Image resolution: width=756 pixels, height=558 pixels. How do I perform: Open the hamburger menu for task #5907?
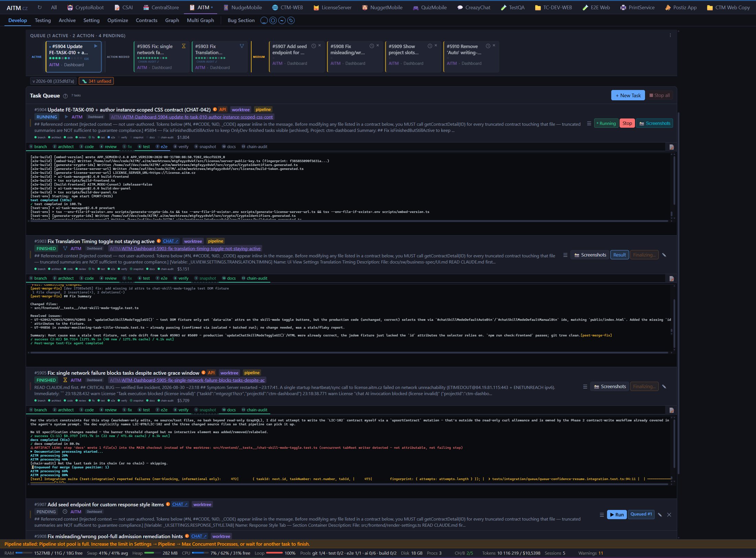pos(602,515)
